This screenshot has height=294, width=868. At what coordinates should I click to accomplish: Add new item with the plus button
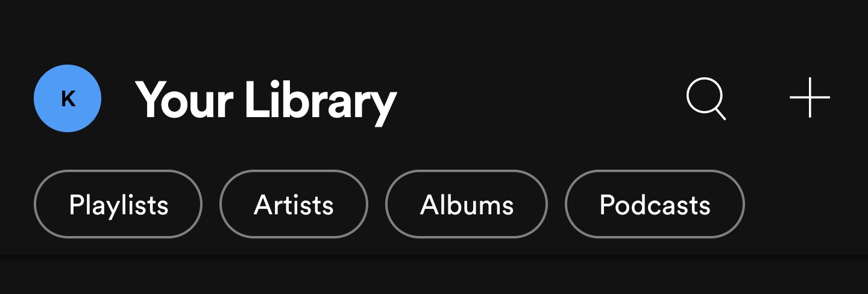pyautogui.click(x=810, y=97)
